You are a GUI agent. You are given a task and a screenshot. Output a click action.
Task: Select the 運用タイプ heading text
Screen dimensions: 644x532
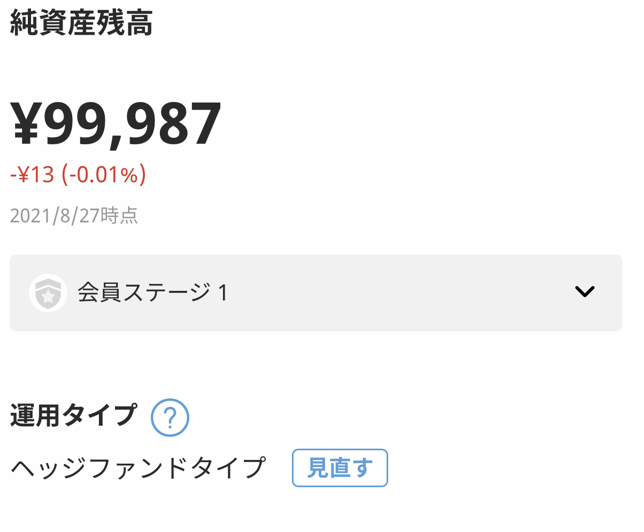click(73, 416)
